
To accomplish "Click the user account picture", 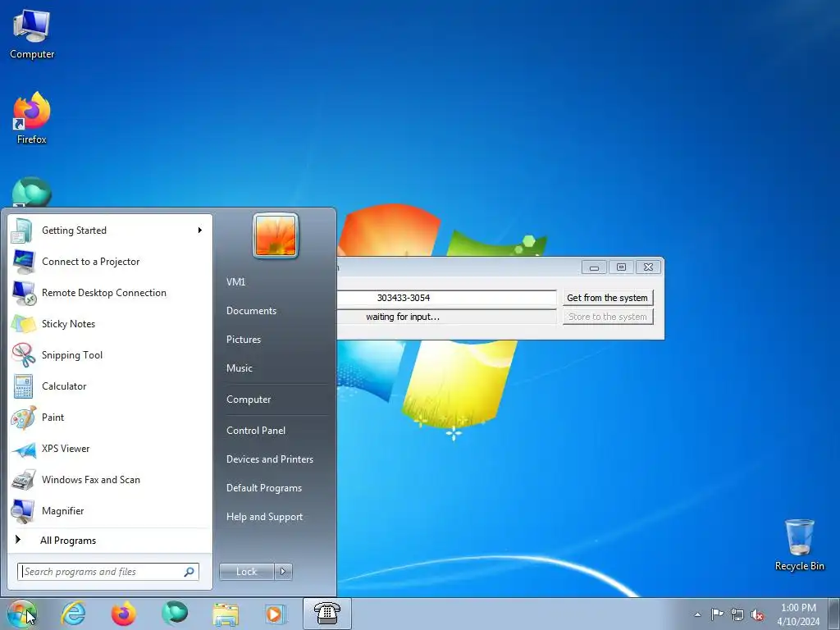I will 276,235.
